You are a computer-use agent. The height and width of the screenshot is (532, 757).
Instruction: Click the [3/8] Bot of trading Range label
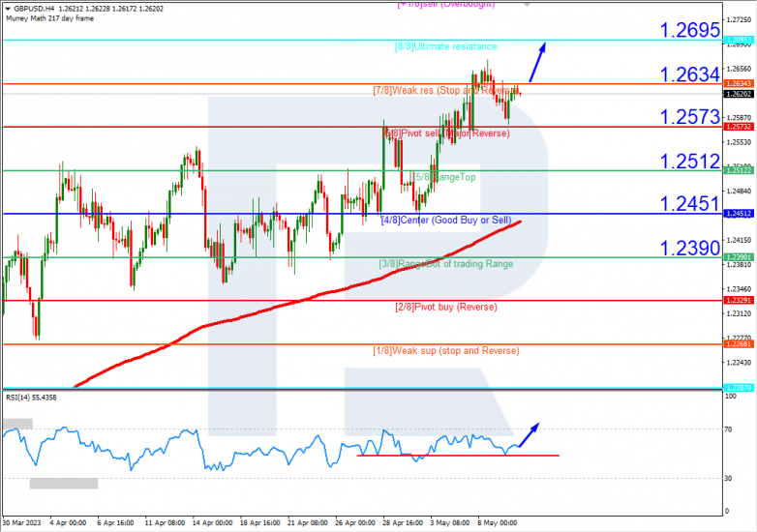click(446, 264)
